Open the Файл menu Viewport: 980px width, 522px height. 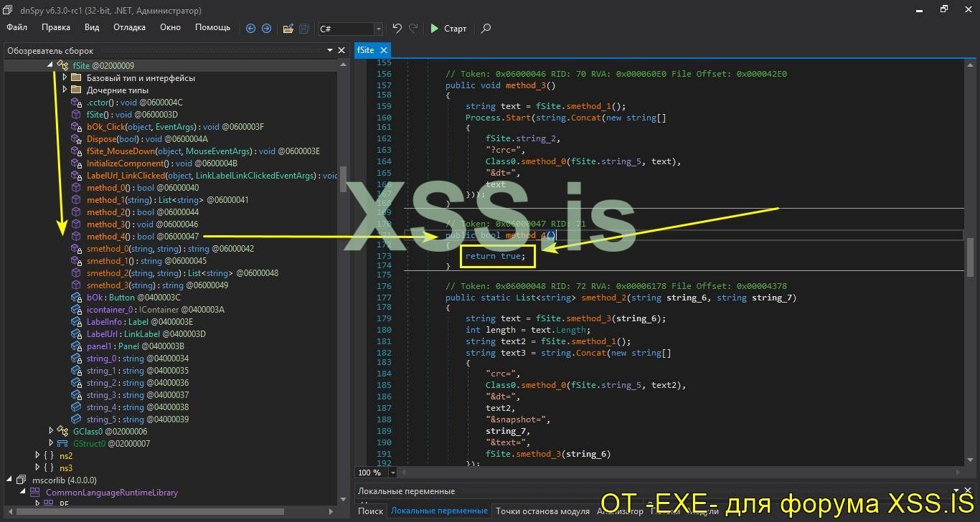click(17, 27)
